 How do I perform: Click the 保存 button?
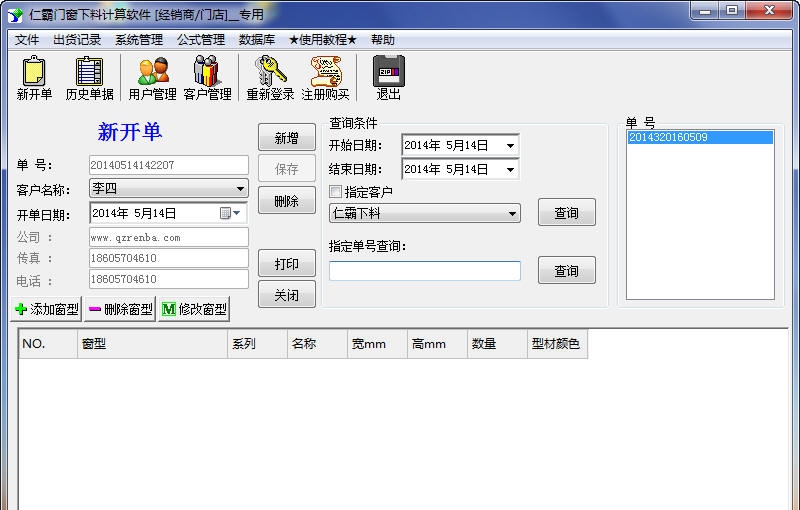[x=287, y=169]
